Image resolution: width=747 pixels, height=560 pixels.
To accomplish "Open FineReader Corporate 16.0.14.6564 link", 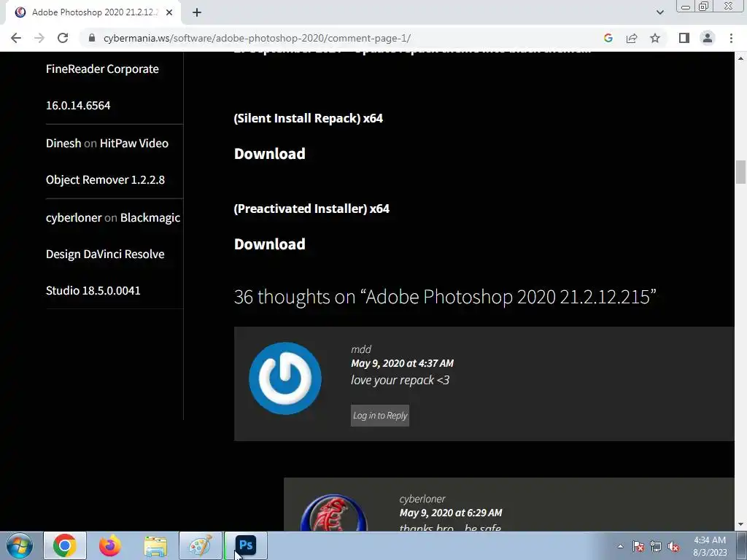I will click(102, 87).
